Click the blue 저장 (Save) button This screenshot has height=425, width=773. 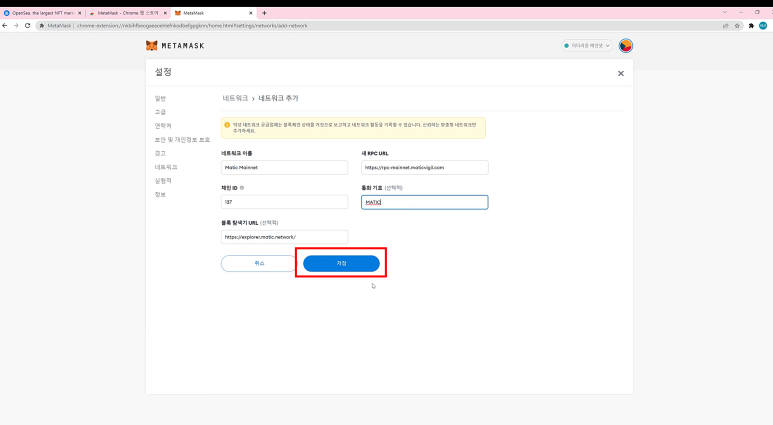tap(341, 263)
